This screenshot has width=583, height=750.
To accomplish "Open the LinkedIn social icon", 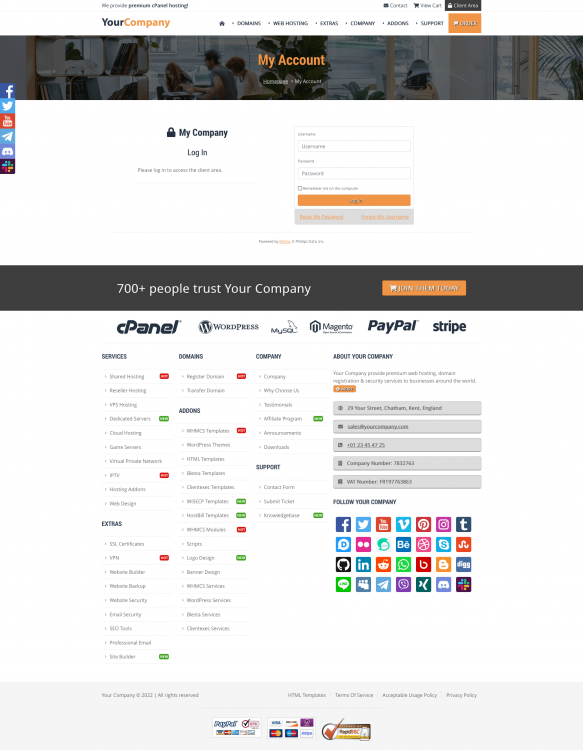I will point(363,564).
